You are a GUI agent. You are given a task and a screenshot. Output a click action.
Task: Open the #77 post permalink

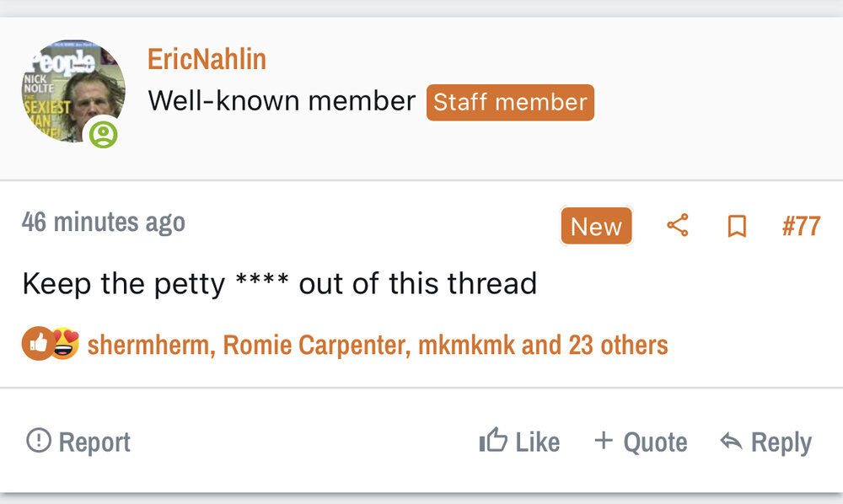point(801,226)
